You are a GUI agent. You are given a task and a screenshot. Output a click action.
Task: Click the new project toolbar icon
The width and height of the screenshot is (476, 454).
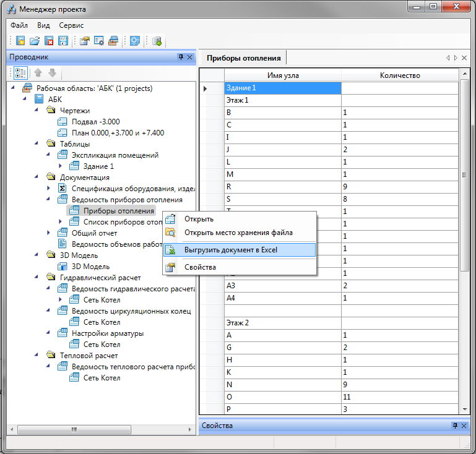click(20, 41)
